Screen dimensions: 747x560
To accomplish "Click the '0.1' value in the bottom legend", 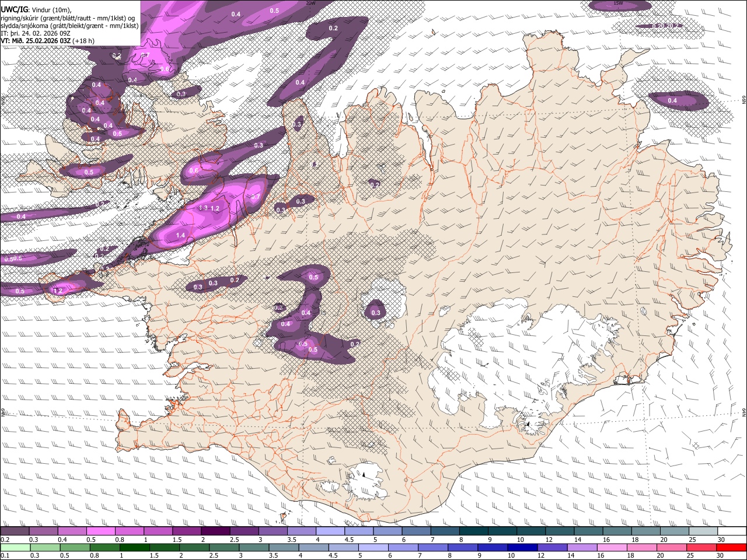I will [x=5, y=555].
